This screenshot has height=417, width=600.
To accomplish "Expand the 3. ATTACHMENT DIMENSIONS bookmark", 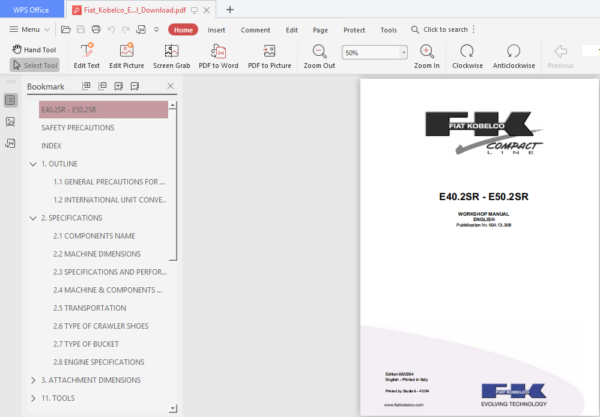I will [33, 380].
